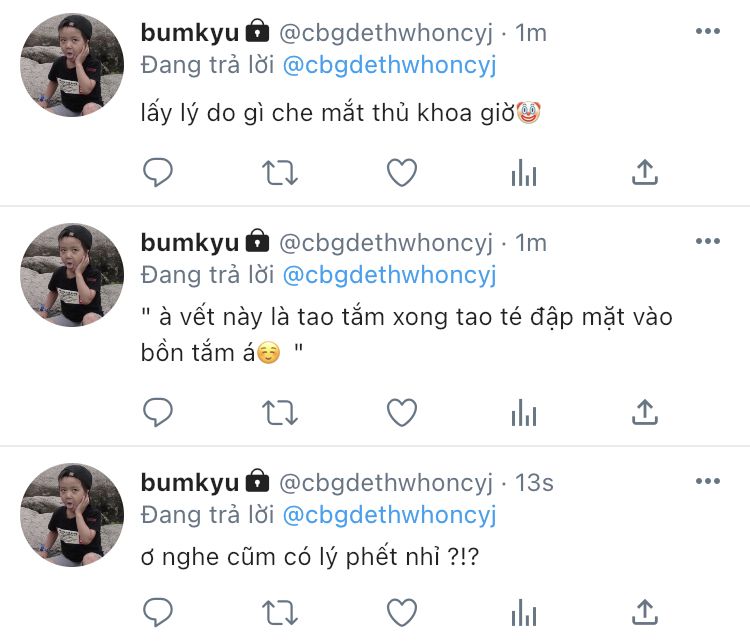Like the tweet about 'thủ khoa'
750x644 pixels.
402,172
